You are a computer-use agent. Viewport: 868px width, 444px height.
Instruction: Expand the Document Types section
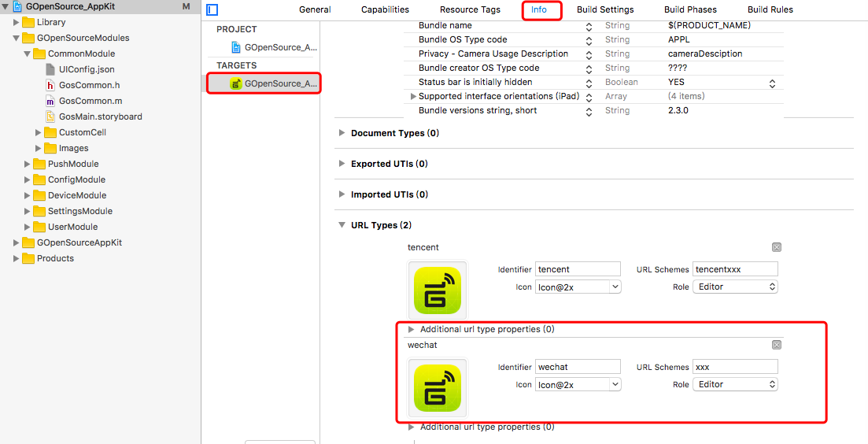click(342, 133)
